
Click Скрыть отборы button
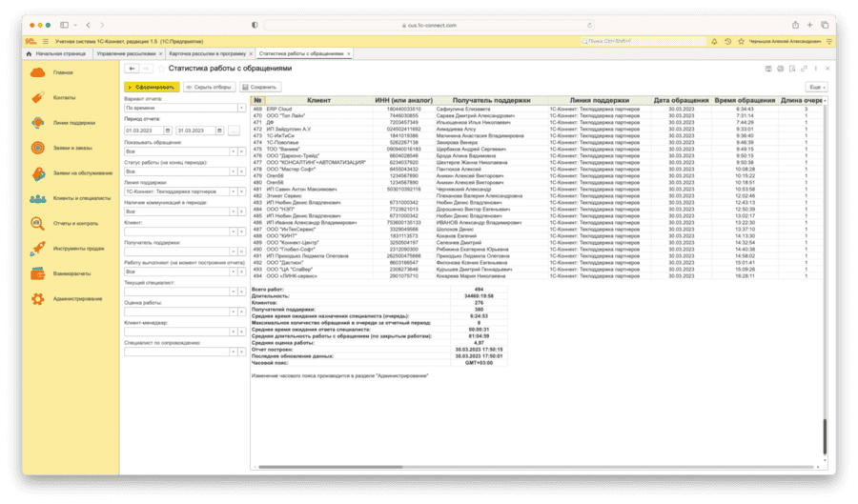(x=209, y=88)
